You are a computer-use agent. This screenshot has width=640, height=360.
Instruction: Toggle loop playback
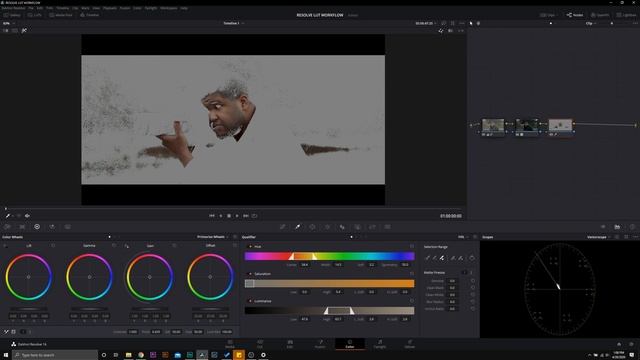254,216
